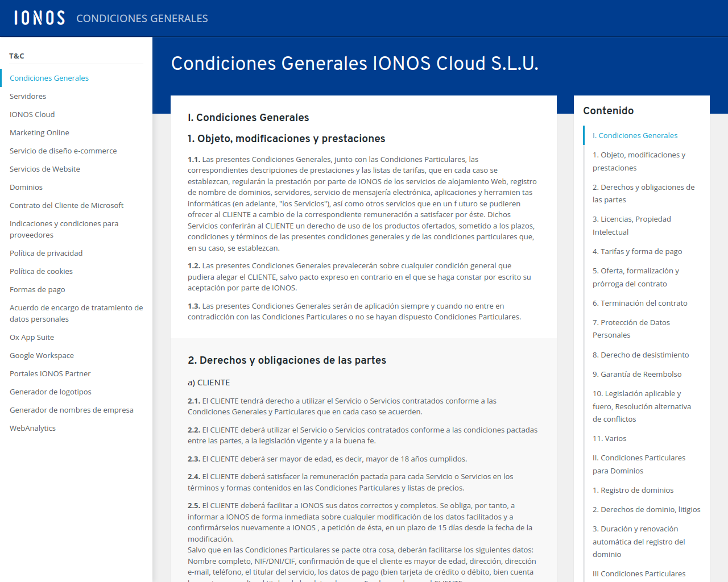Open Condiciones Generales in left sidebar
Viewport: 728px width, 582px height.
point(49,78)
